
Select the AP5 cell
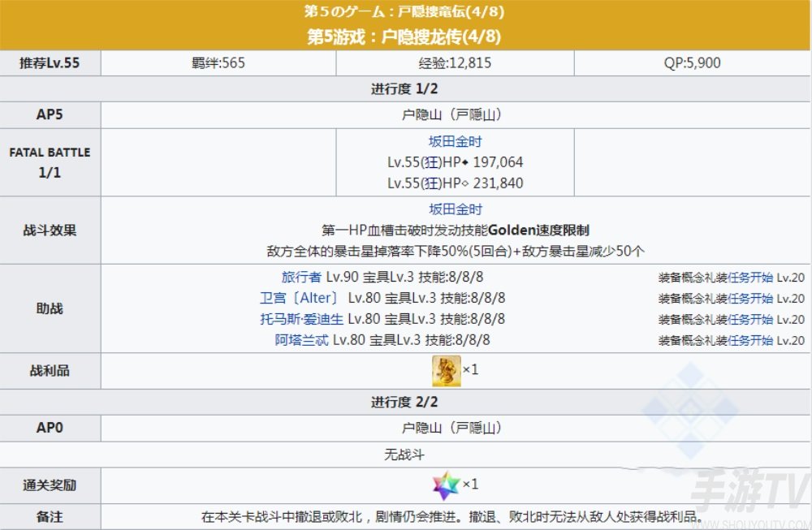point(50,115)
